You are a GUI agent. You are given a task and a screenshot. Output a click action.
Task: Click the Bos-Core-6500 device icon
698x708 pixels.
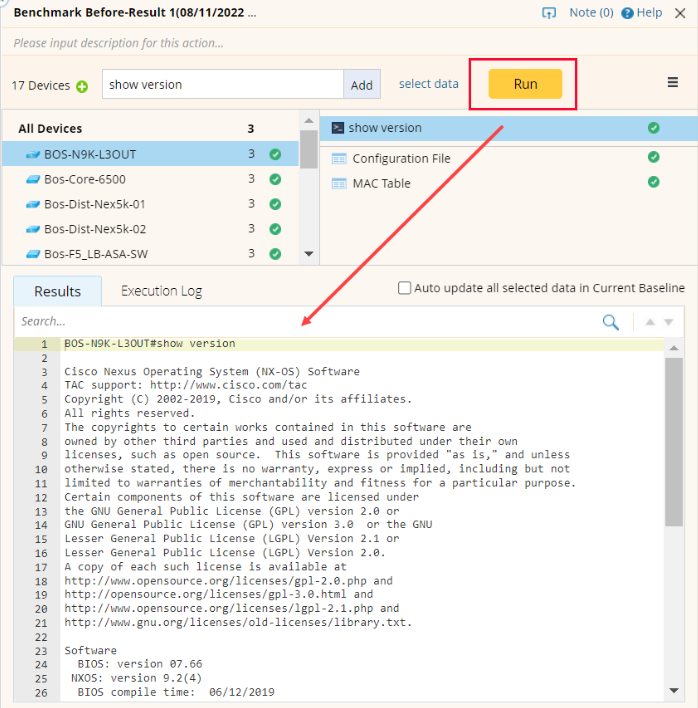33,179
